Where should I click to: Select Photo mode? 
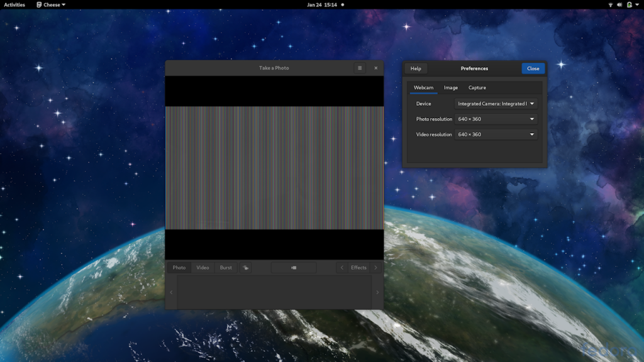point(179,268)
